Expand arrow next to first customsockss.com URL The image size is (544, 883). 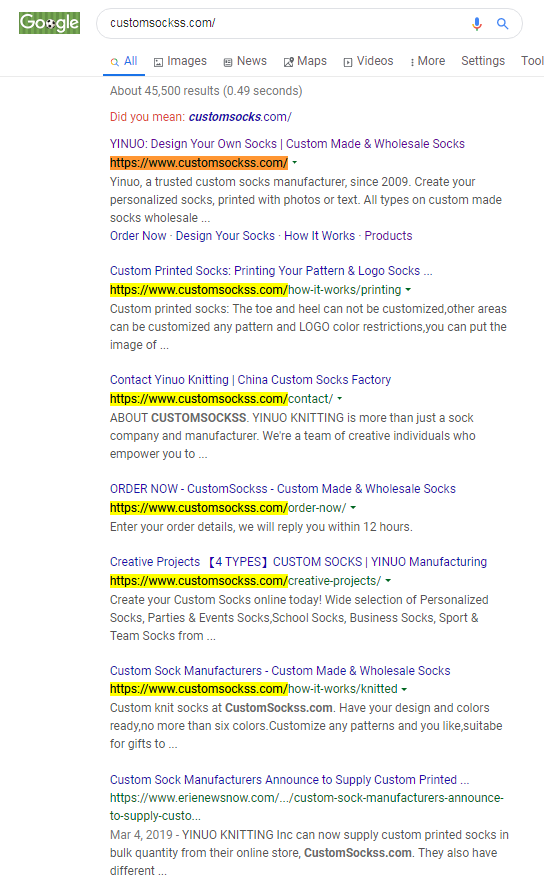click(295, 163)
